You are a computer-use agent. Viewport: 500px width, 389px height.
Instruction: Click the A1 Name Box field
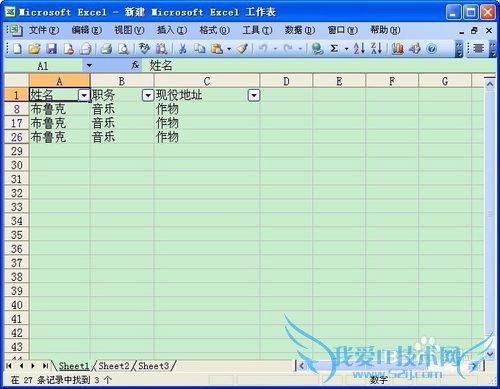click(43, 66)
